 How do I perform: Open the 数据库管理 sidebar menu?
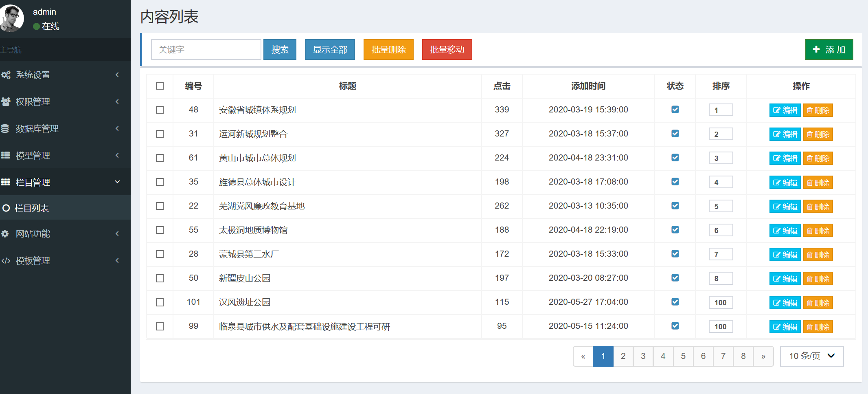coord(65,129)
